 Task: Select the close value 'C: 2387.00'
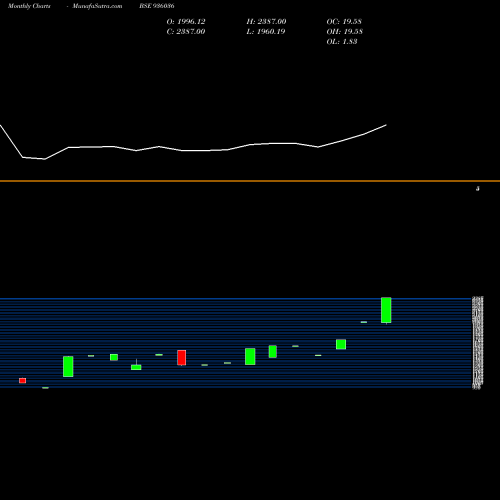click(186, 32)
